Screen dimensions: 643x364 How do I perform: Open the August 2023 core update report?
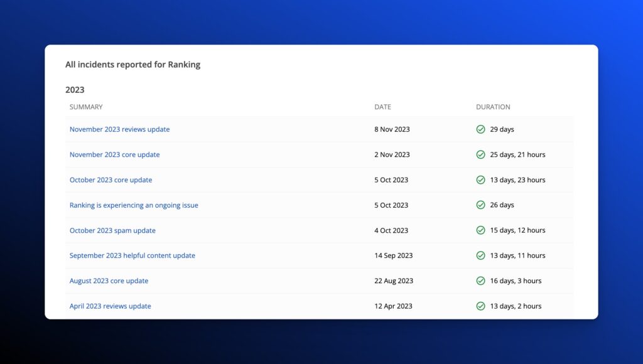(109, 281)
